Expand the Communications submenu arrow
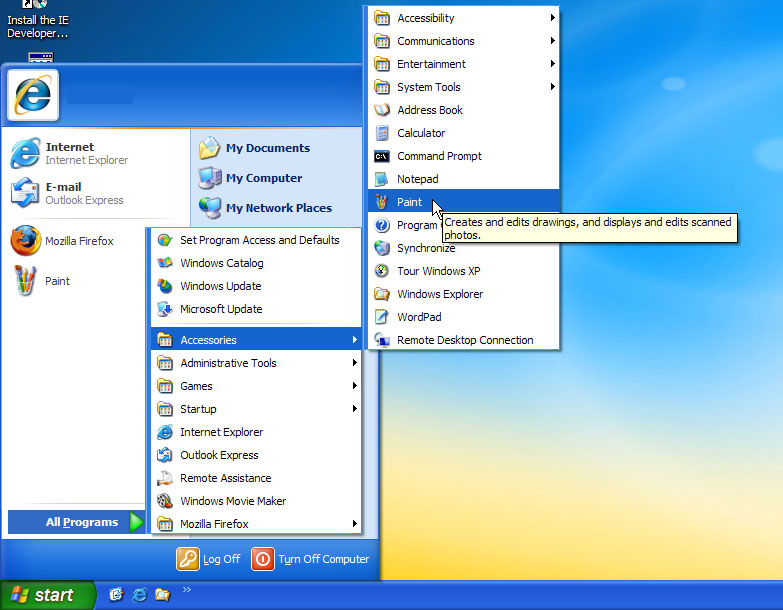This screenshot has height=610, width=783. (552, 40)
